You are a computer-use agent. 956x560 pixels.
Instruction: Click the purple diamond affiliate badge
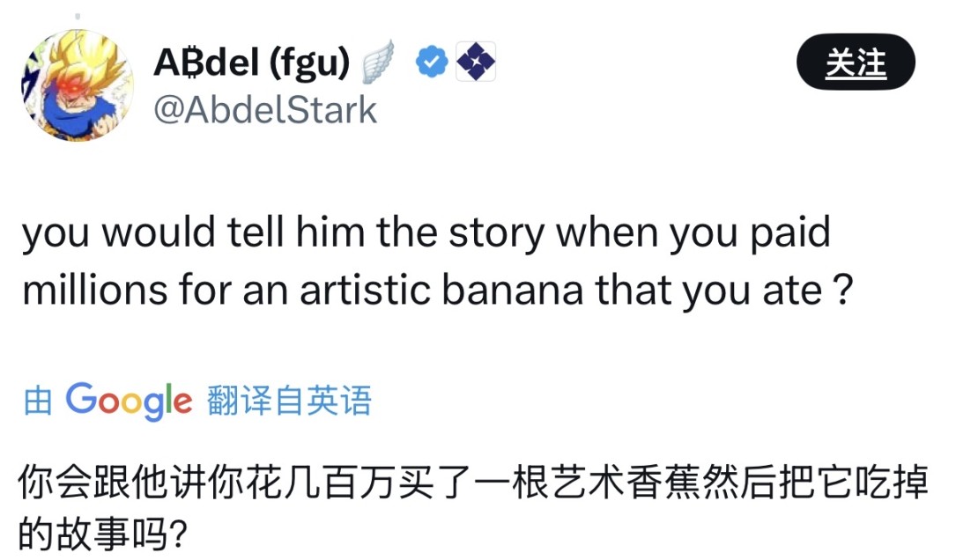[476, 63]
